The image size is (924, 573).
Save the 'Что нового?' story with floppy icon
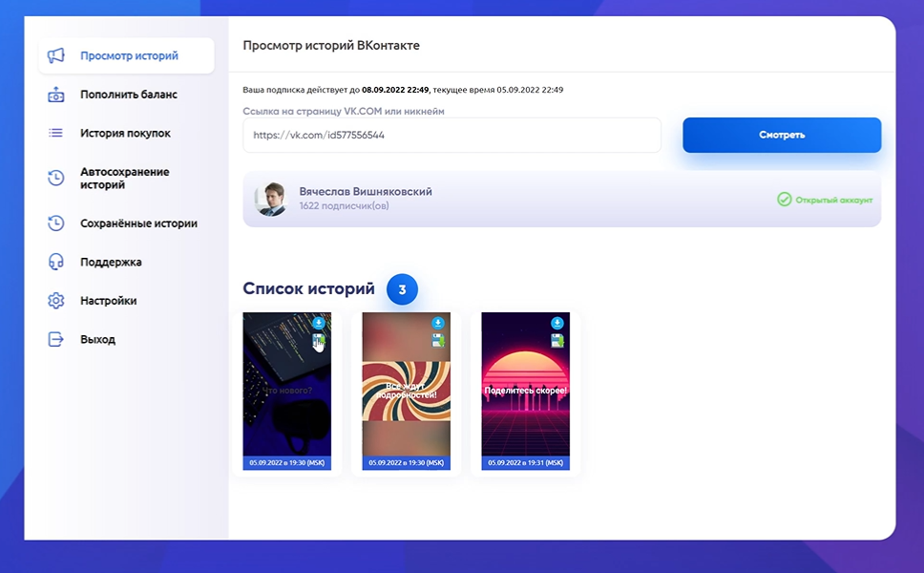[x=319, y=341]
